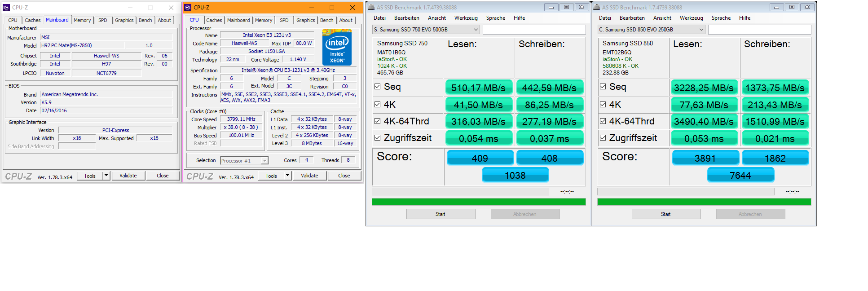
Task: Click the CPU-Z app icon in orange title bar
Action: point(188,8)
